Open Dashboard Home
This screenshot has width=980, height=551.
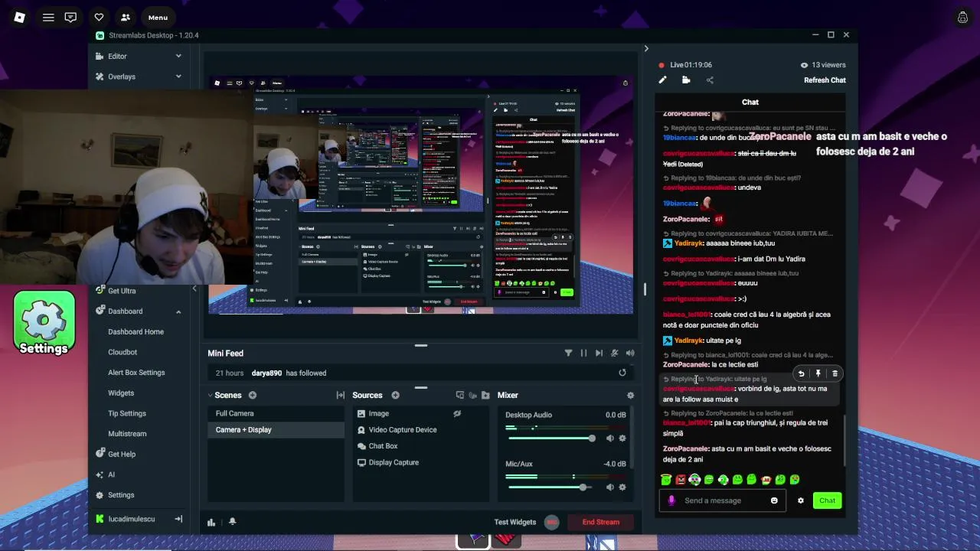(x=136, y=331)
